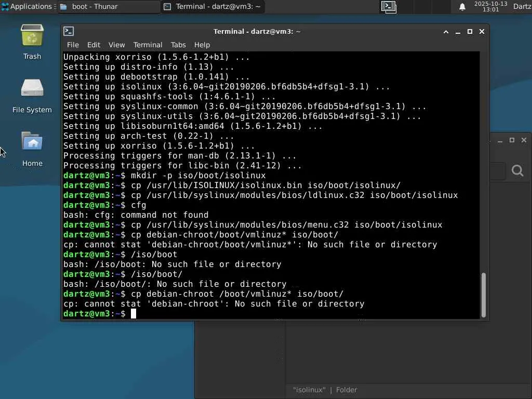Open the Dartz user menu in panel
Image resolution: width=532 pixels, height=399 pixels.
pos(522,6)
